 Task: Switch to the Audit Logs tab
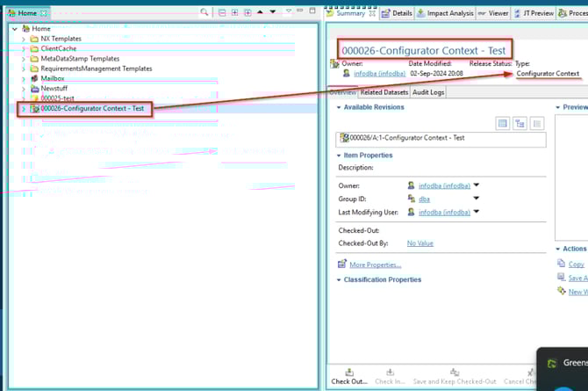tap(428, 92)
